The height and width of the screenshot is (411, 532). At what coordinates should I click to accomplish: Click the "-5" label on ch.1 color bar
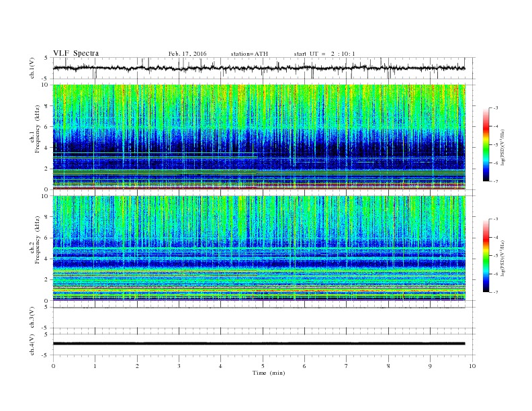click(495, 144)
